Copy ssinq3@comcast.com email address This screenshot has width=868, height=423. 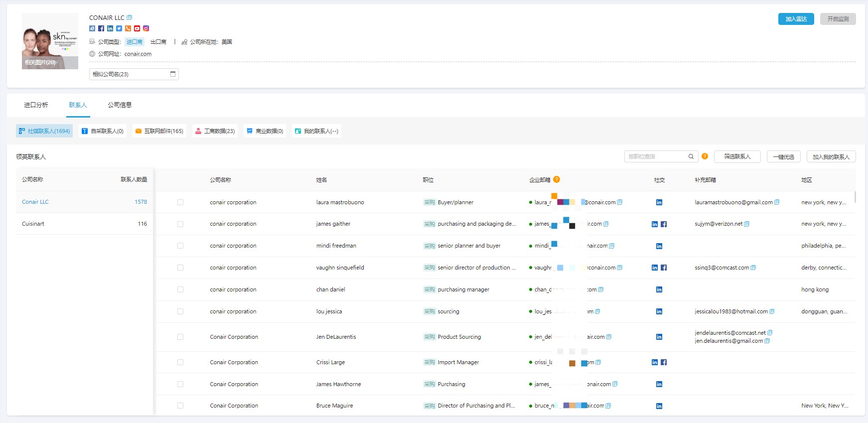(x=753, y=268)
